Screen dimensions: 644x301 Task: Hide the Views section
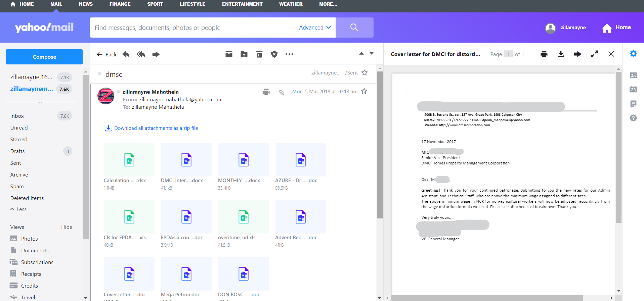(x=67, y=227)
